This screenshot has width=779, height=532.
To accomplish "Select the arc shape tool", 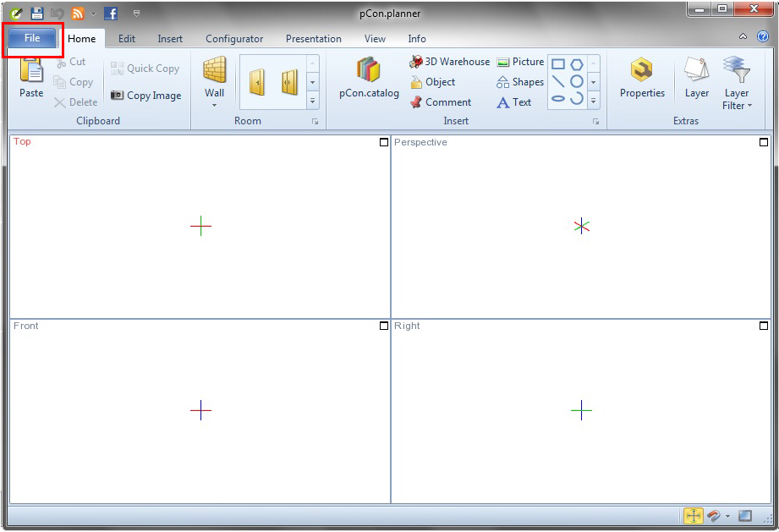I will [x=577, y=98].
